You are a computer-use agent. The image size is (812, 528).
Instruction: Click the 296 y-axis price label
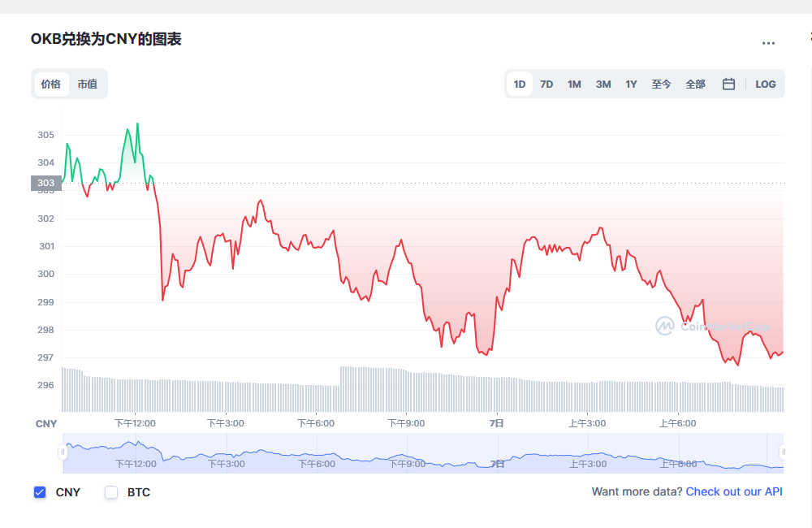click(46, 385)
